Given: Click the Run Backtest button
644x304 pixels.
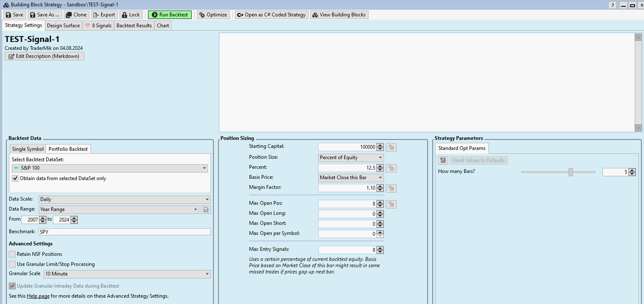Looking at the screenshot, I should click(x=170, y=15).
